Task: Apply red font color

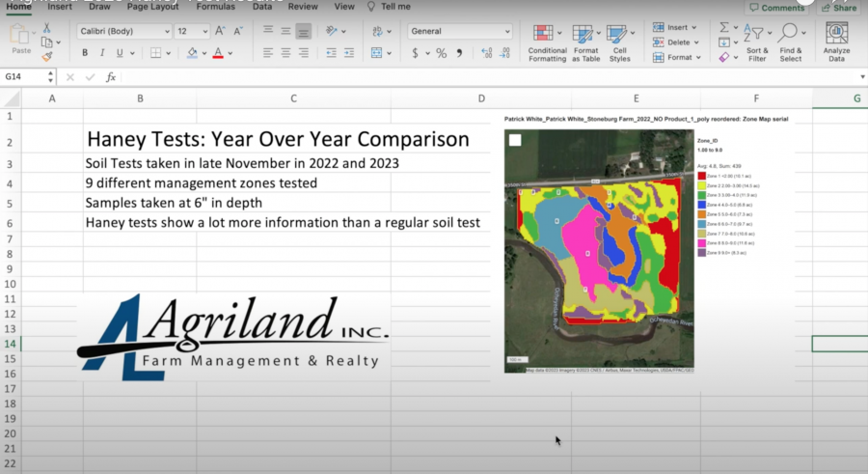Action: click(x=218, y=53)
